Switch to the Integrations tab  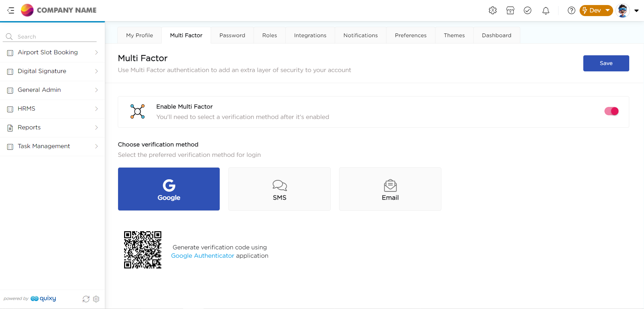pos(310,35)
